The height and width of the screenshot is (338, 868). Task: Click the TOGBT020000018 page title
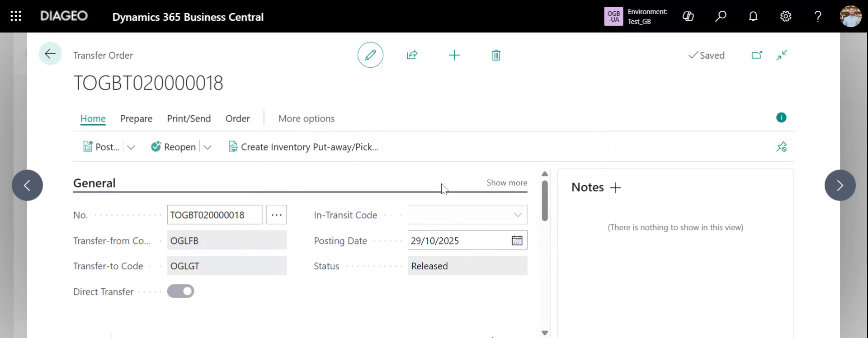pyautogui.click(x=148, y=83)
